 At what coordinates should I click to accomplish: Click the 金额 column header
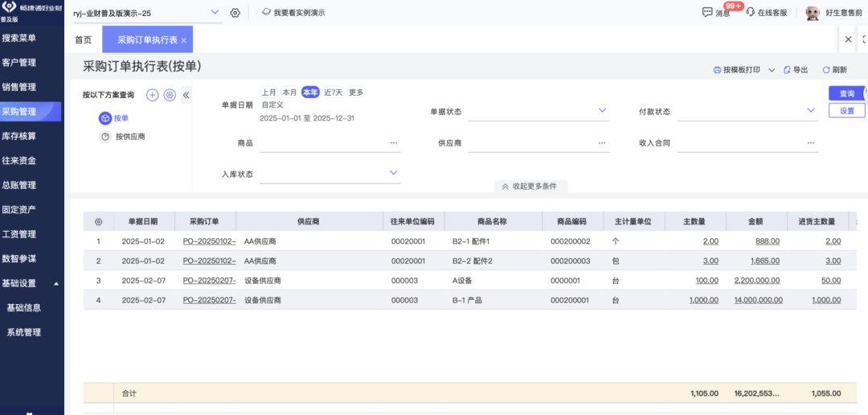(x=755, y=221)
